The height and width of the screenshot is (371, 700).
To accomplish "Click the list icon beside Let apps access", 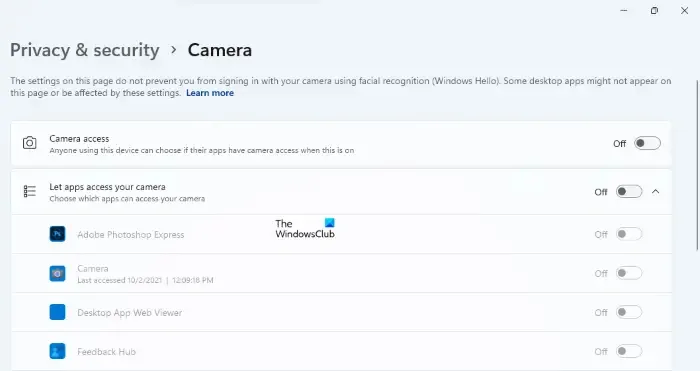I will [29, 191].
